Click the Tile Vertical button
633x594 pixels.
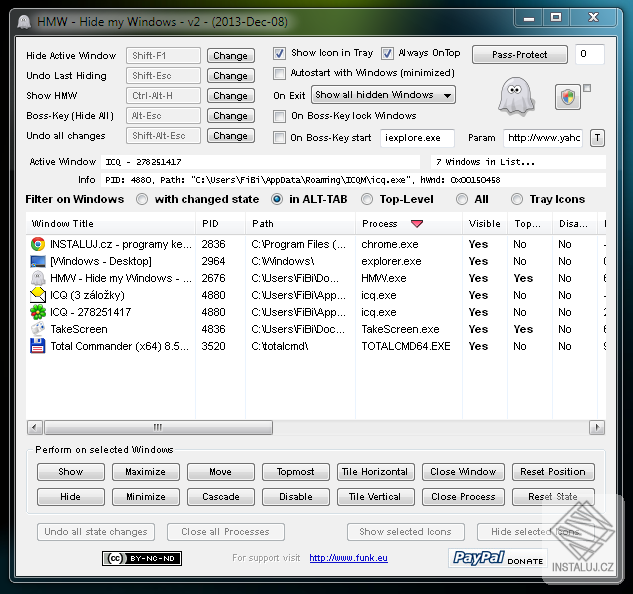(x=375, y=497)
